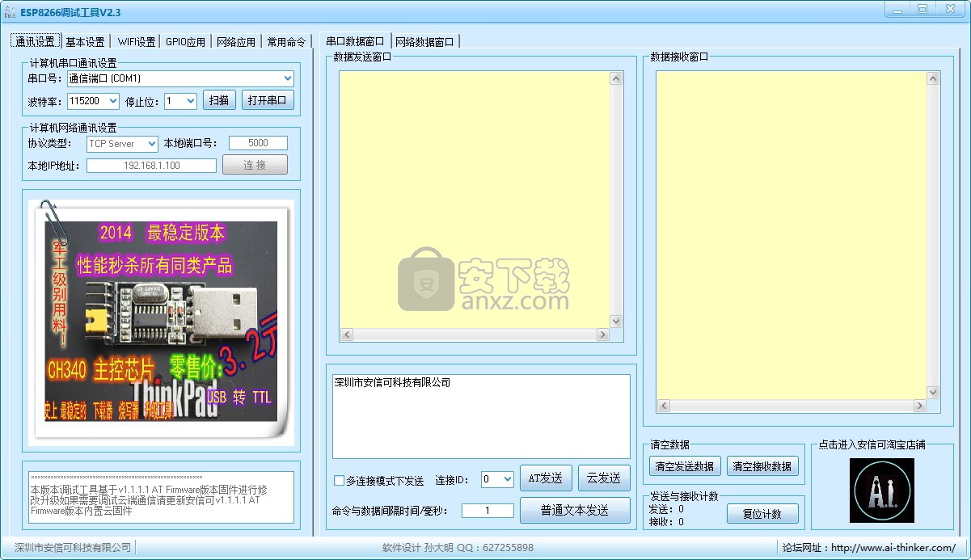Viewport: 971px width, 560px height.
Task: Click send window vertical scrollbar down arrow
Action: coord(616,321)
